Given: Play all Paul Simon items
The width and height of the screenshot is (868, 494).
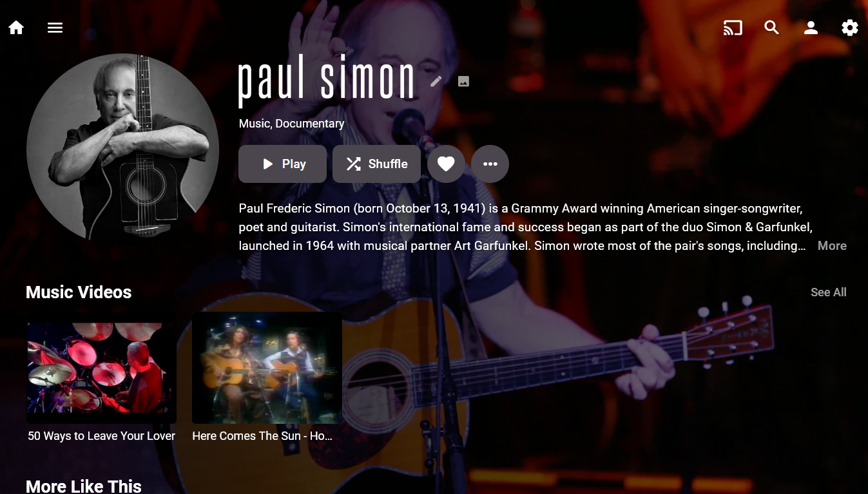Looking at the screenshot, I should point(282,164).
